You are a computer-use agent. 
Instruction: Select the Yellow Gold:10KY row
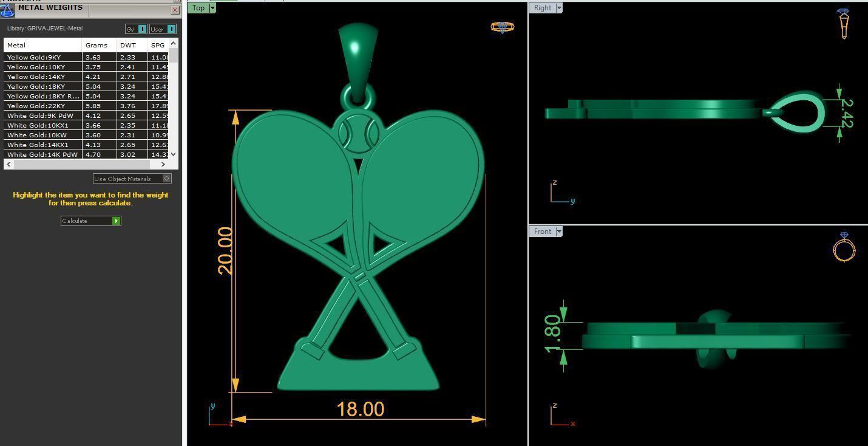(x=87, y=67)
